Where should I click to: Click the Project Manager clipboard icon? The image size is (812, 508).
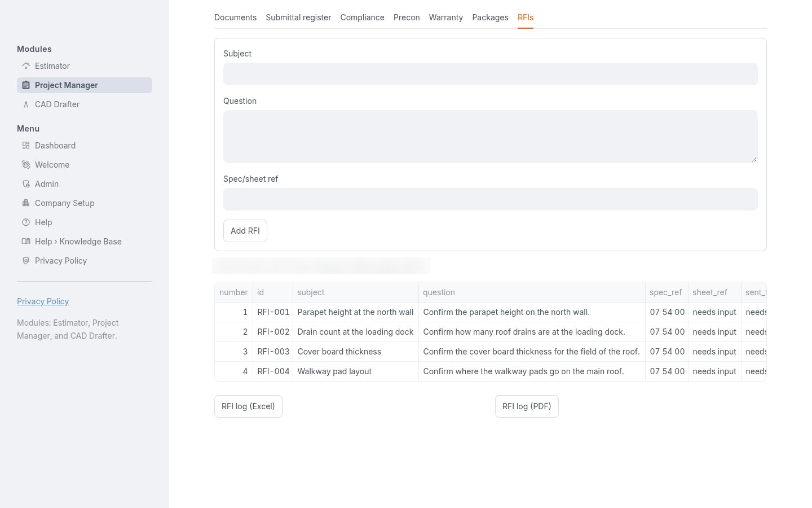click(x=26, y=85)
